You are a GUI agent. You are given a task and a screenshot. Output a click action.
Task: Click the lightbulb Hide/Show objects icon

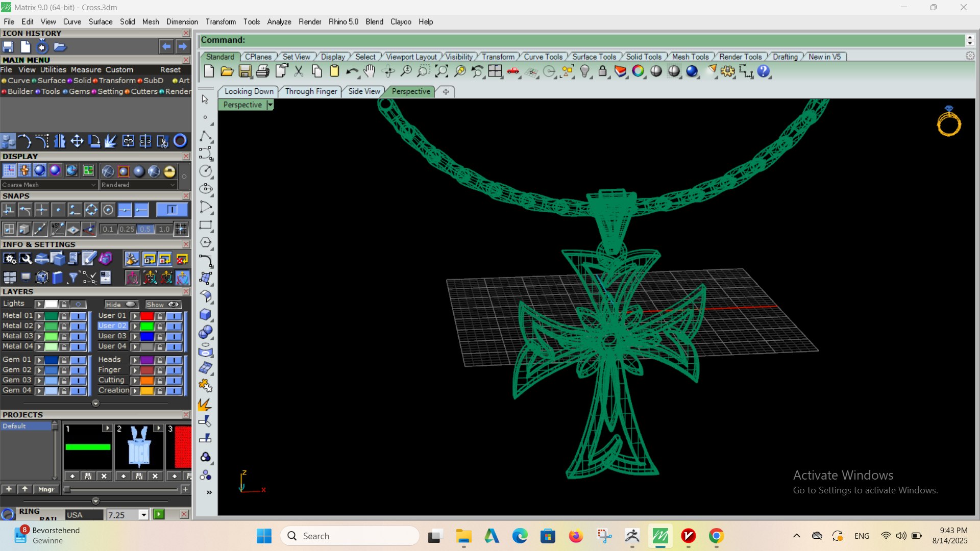pos(585,71)
